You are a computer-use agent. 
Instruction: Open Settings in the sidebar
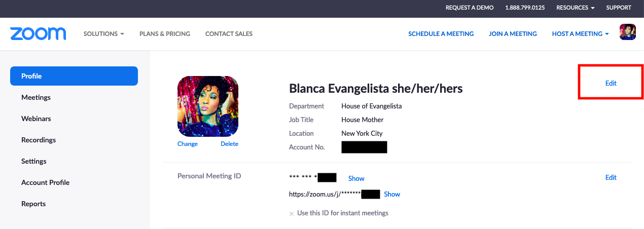tap(34, 161)
